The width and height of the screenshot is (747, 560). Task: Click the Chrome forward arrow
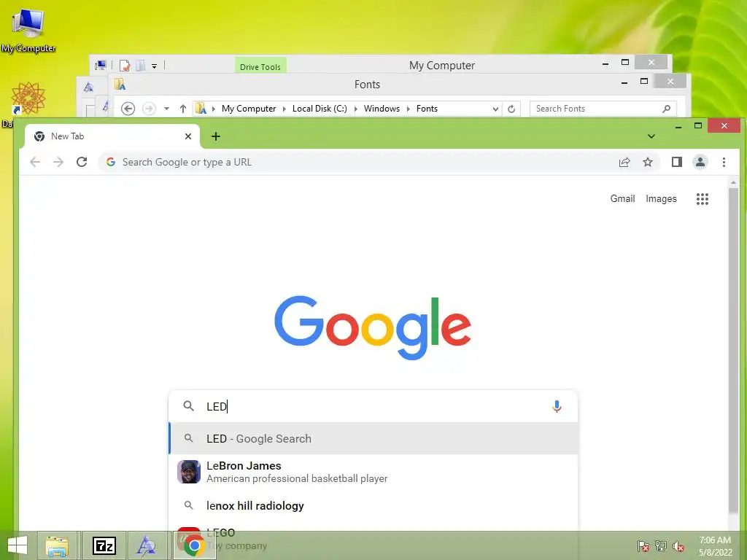click(58, 162)
